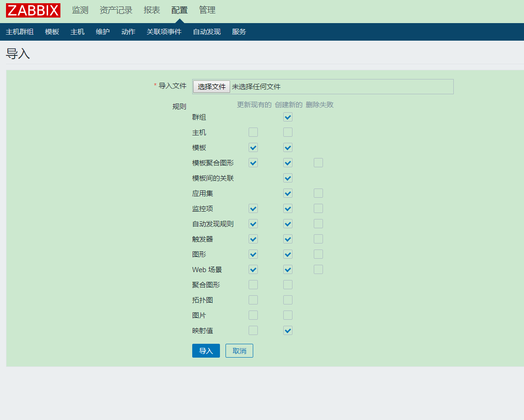The image size is (524, 420).
Task: Check 创建新的 for 聚合图形 row
Action: click(x=288, y=285)
